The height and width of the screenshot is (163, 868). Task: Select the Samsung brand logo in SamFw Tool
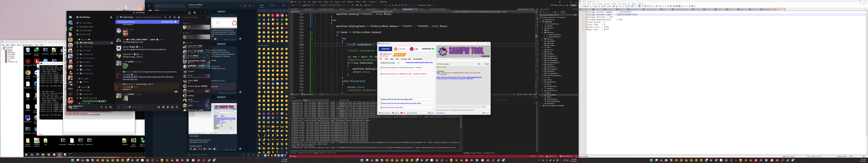(x=386, y=49)
